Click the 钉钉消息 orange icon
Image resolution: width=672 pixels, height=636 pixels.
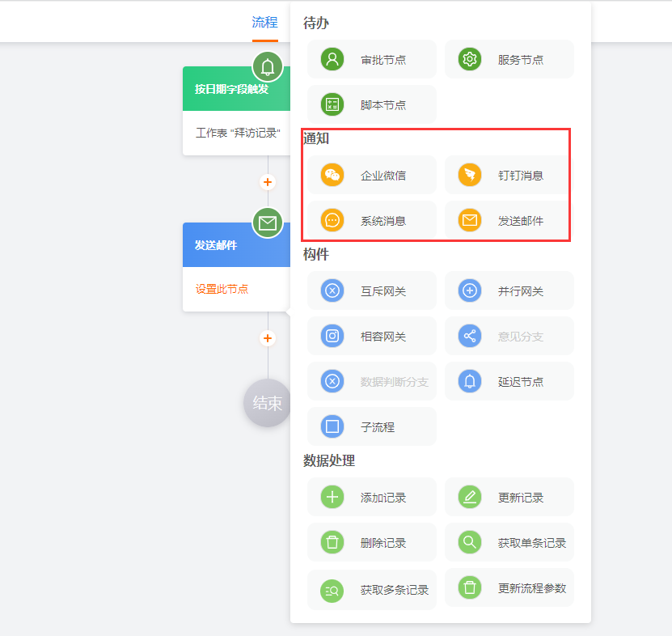point(470,175)
